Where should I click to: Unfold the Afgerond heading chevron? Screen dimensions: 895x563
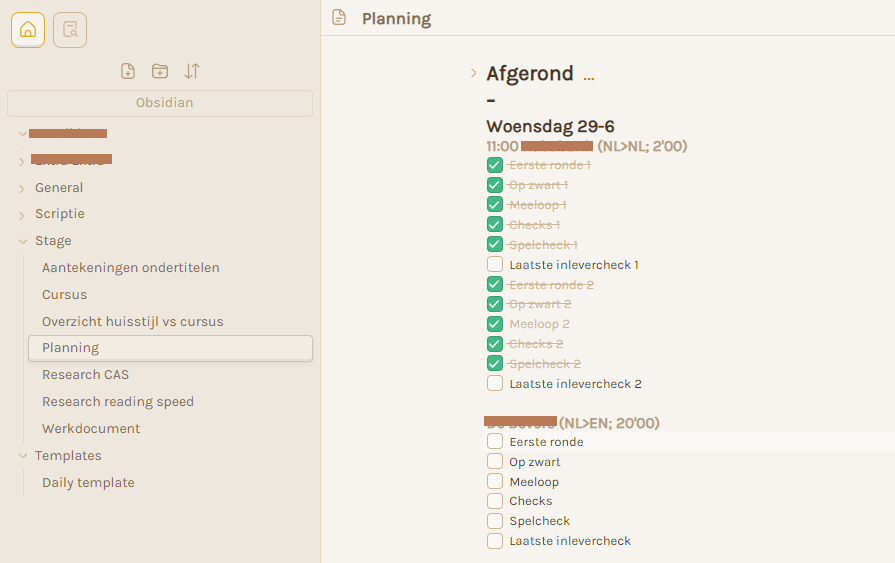click(x=473, y=73)
